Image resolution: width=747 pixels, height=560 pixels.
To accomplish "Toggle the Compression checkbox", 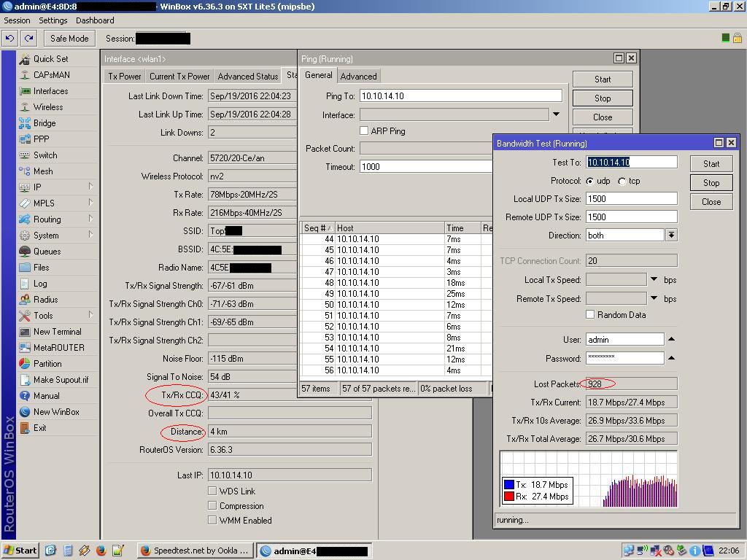I will (x=212, y=505).
